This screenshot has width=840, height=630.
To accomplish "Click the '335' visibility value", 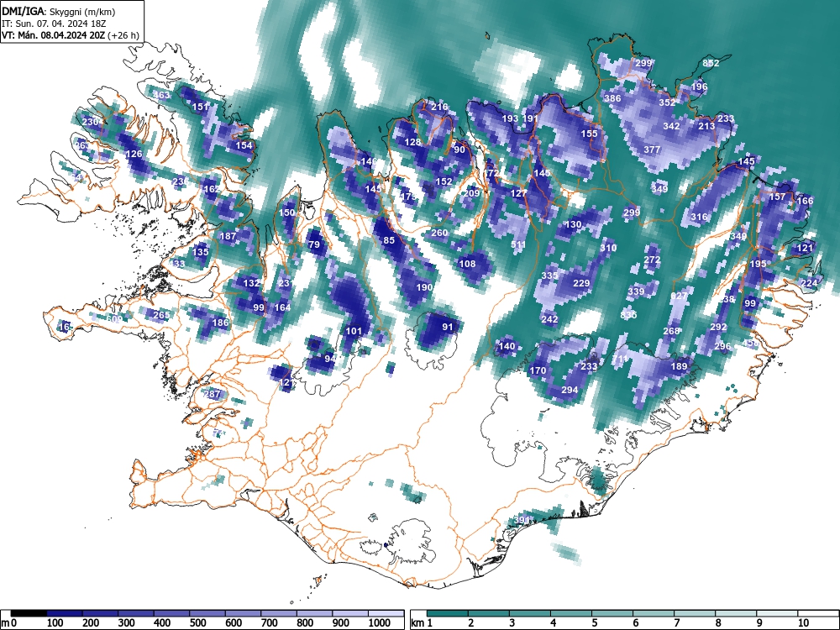I will [549, 276].
